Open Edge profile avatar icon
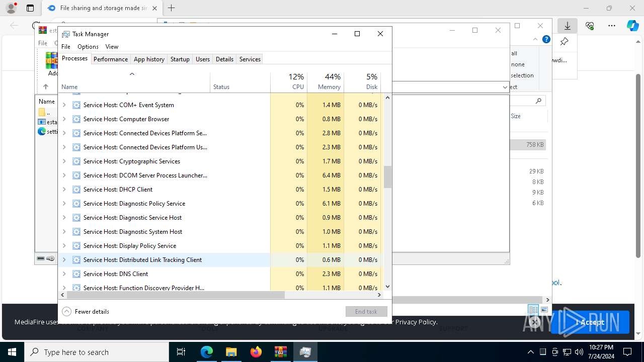The height and width of the screenshot is (362, 644). (11, 8)
